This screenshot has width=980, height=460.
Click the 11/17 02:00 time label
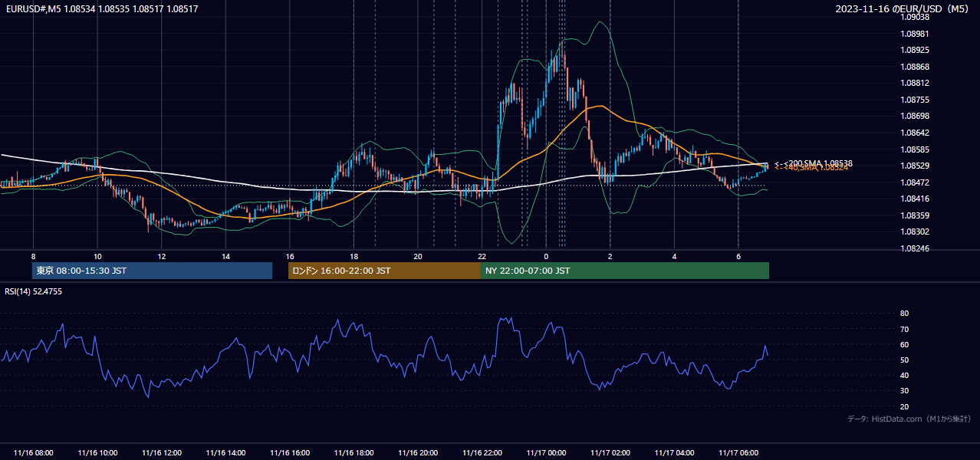(x=610, y=453)
